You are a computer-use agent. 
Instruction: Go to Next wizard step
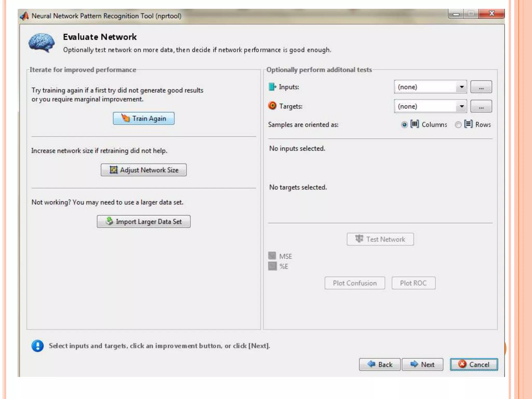click(422, 364)
